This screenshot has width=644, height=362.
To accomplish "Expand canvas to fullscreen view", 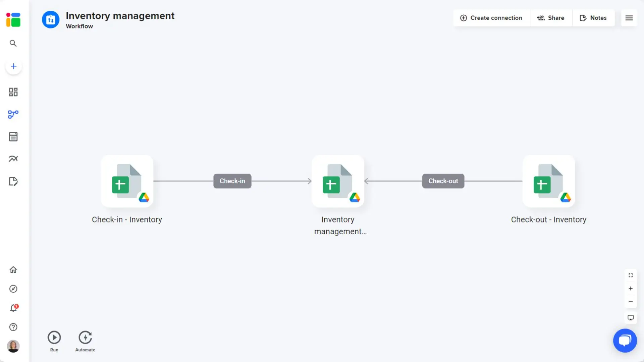I will point(631,275).
